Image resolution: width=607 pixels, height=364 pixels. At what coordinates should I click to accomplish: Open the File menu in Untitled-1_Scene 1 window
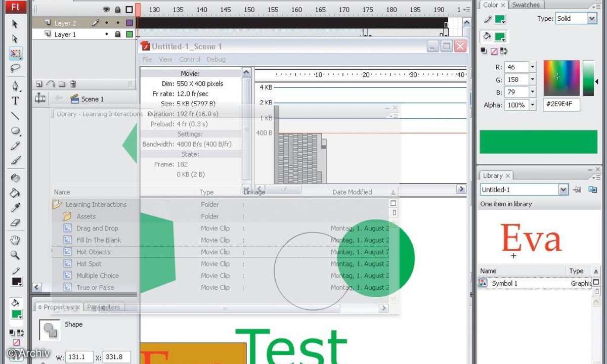tap(147, 59)
